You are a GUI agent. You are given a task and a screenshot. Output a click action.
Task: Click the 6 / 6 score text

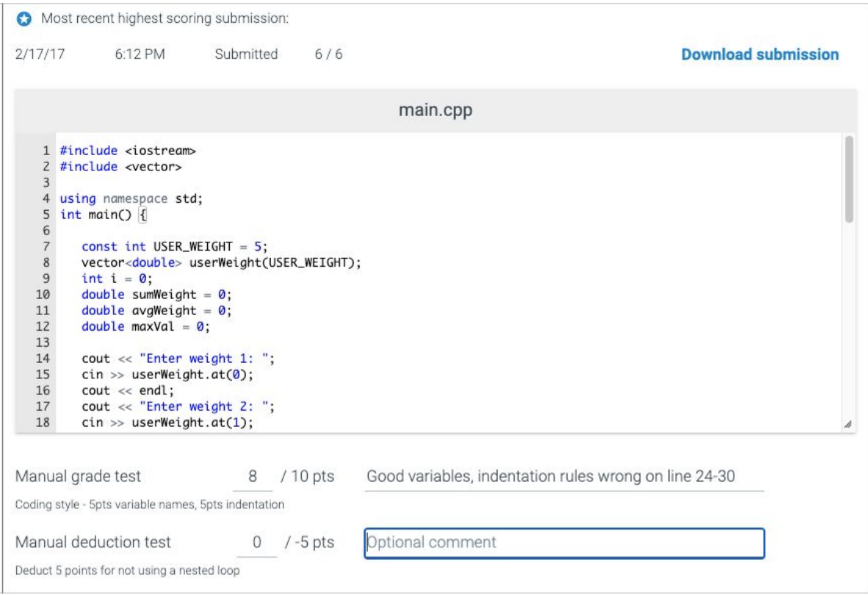(x=328, y=54)
